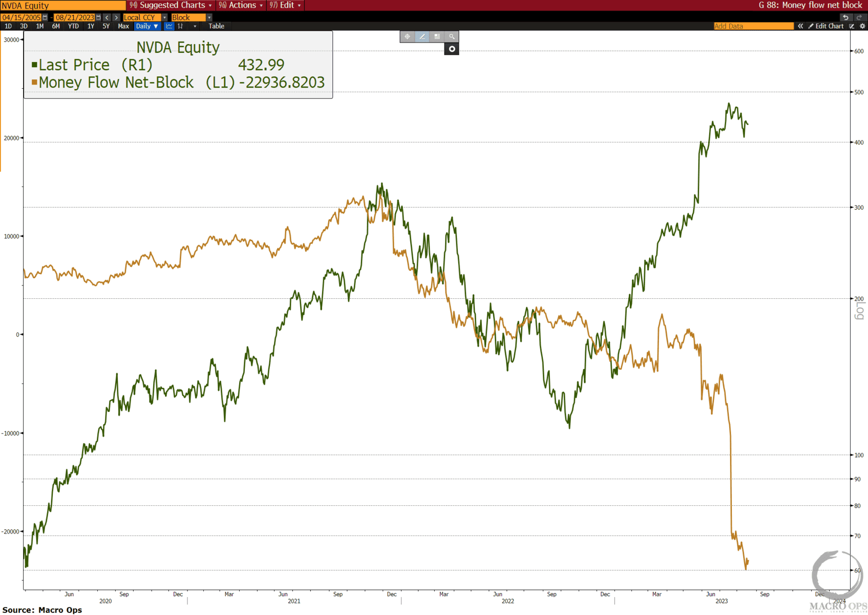
Task: Toggle the Log scale label on right axis
Action: point(860,311)
